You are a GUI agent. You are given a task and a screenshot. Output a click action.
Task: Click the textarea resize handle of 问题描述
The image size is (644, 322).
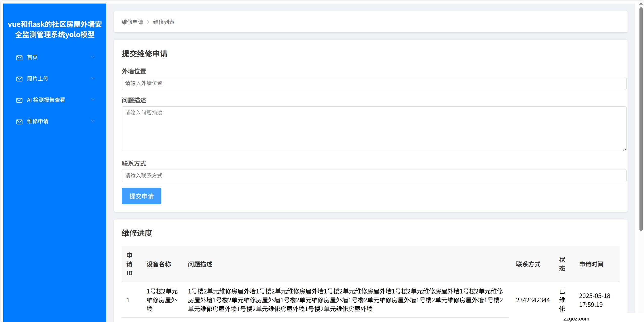click(x=624, y=149)
